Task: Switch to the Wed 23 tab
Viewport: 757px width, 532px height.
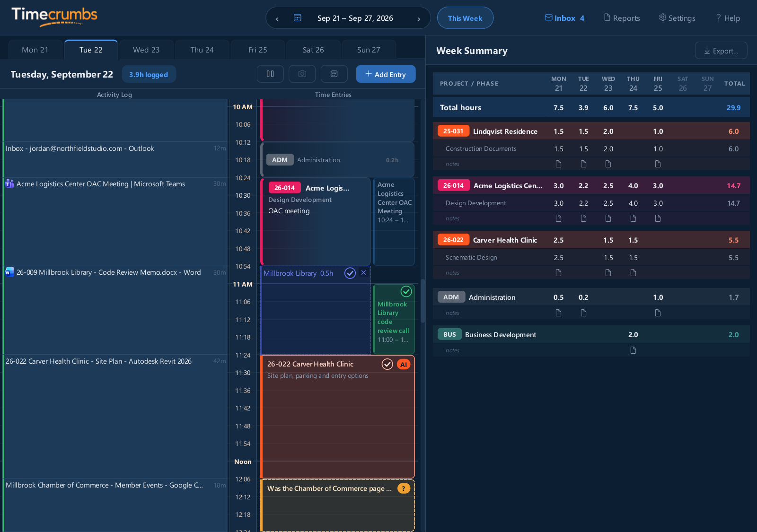Action: tap(146, 50)
